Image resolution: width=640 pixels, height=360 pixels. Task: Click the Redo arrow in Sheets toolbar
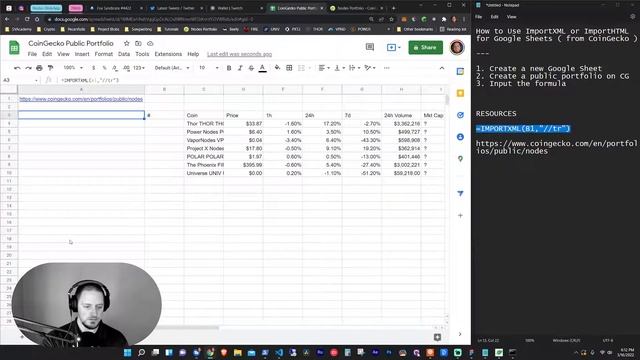pos(28,68)
